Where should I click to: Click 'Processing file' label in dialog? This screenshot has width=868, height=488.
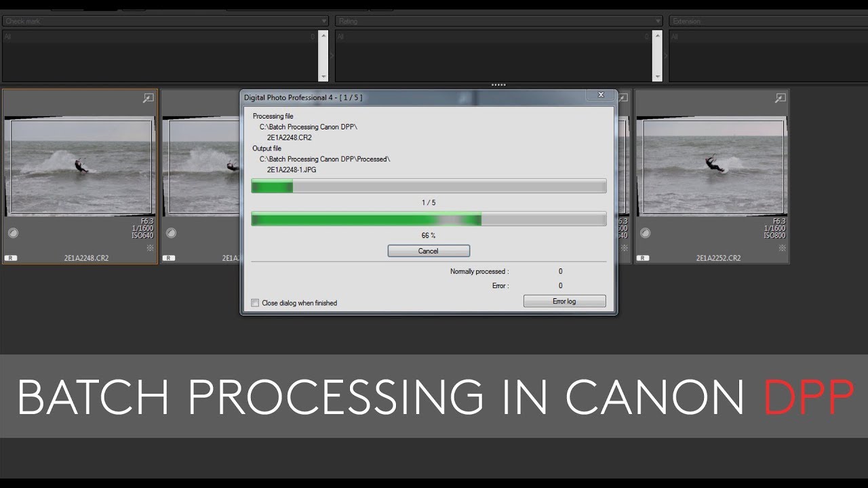tap(273, 117)
